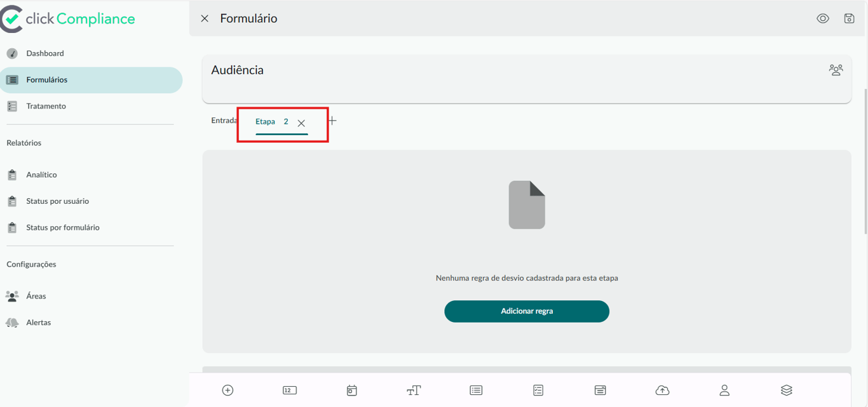Click the empty document placeholder icon
868x407 pixels.
[x=527, y=205]
